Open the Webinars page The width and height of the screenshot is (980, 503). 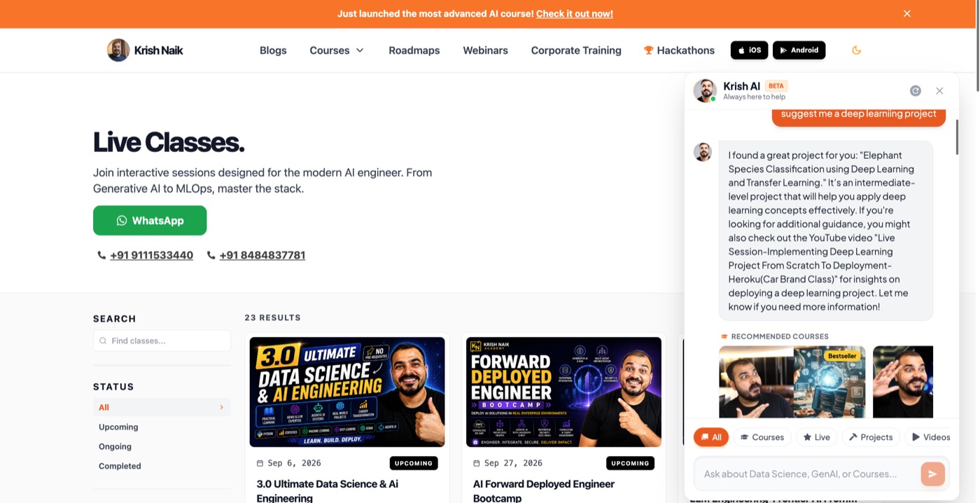click(x=485, y=50)
